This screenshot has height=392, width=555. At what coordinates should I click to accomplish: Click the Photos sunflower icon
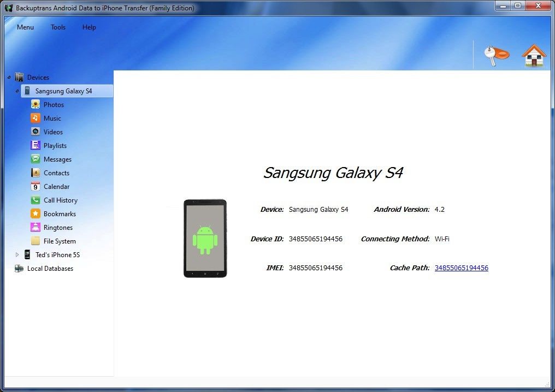(x=36, y=104)
